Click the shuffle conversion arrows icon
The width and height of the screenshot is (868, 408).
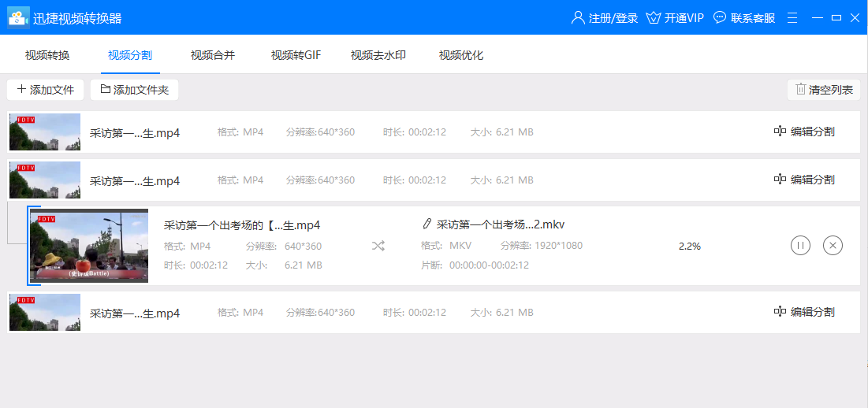378,246
